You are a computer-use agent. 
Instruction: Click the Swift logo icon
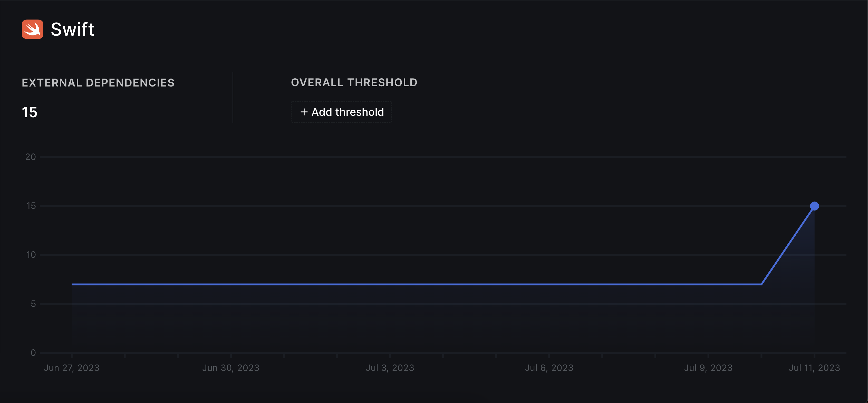pyautogui.click(x=33, y=29)
